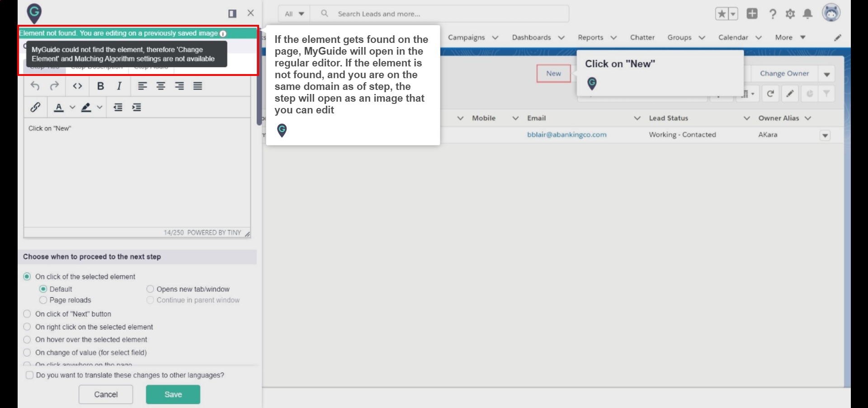Open the Dashboards tab
This screenshot has height=408, width=868.
(x=532, y=38)
